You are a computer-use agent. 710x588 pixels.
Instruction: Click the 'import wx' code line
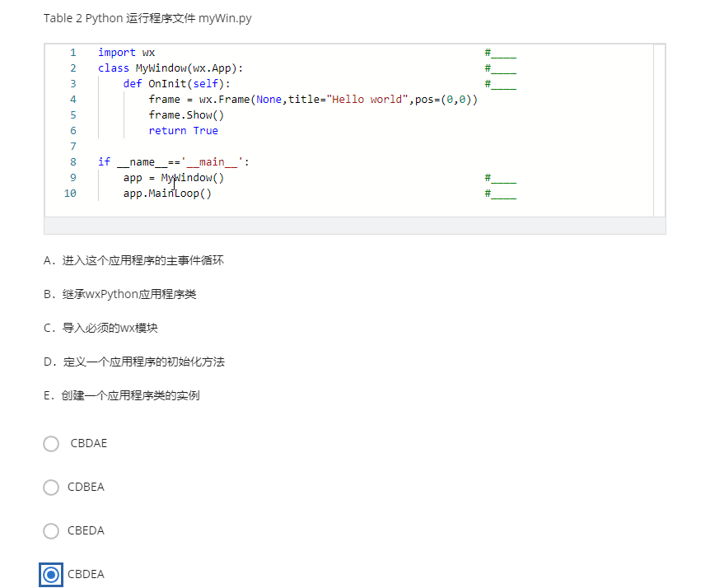pos(126,53)
